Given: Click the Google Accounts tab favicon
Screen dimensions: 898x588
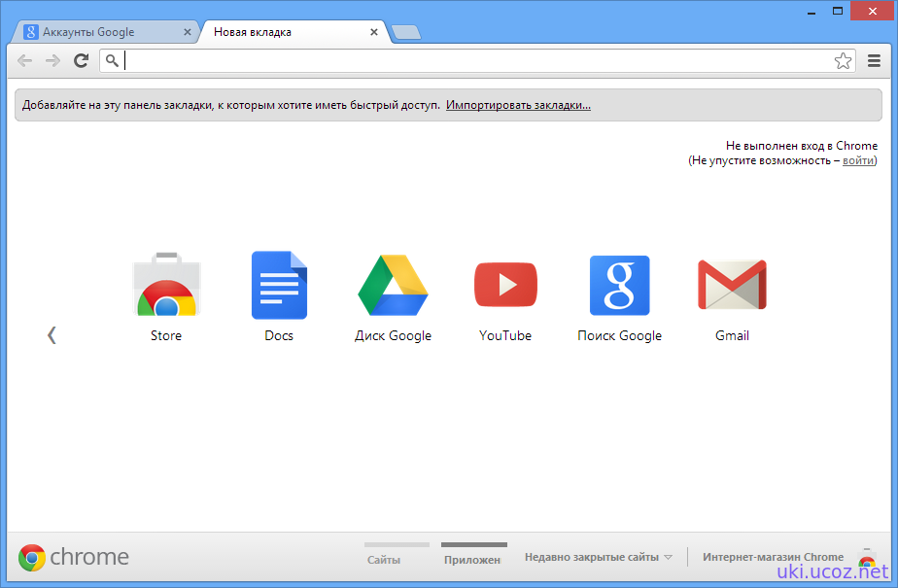Looking at the screenshot, I should [x=31, y=32].
